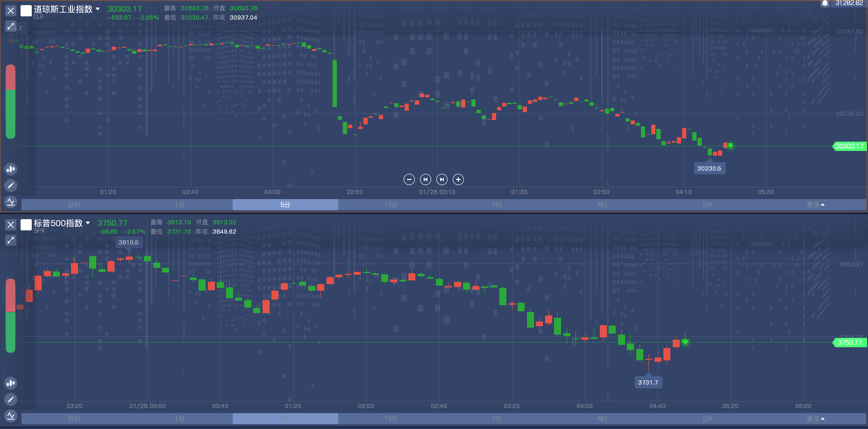Click the white logo square beside 道琼斯工业指数
868x429 pixels.
click(26, 10)
